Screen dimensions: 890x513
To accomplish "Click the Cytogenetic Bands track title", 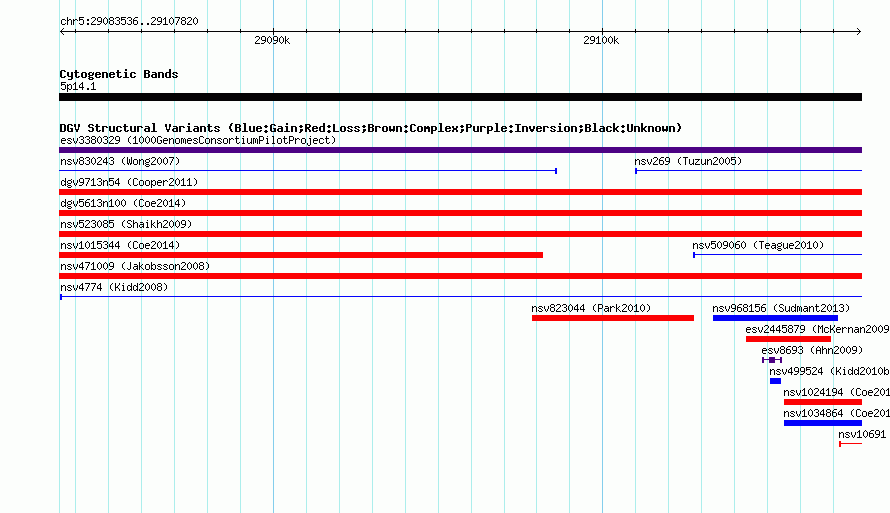I will (119, 74).
